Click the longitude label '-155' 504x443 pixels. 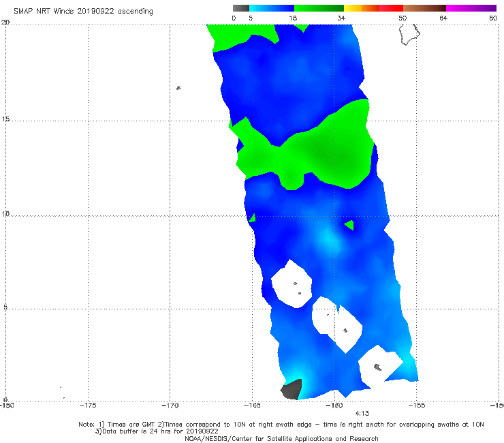point(417,406)
